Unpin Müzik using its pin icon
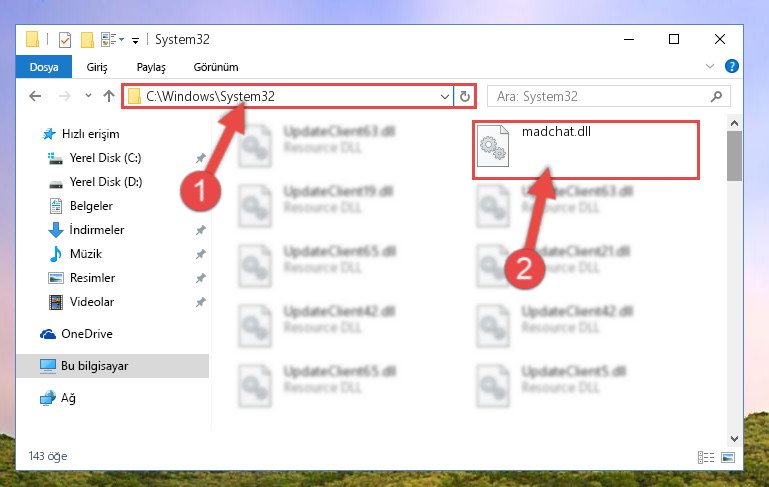Image resolution: width=769 pixels, height=487 pixels. pos(201,254)
